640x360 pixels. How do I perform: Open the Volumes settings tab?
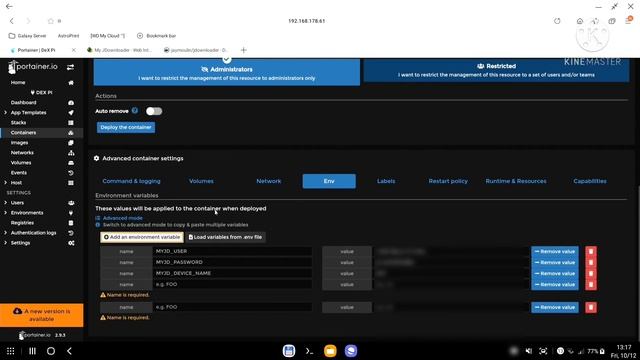point(201,181)
